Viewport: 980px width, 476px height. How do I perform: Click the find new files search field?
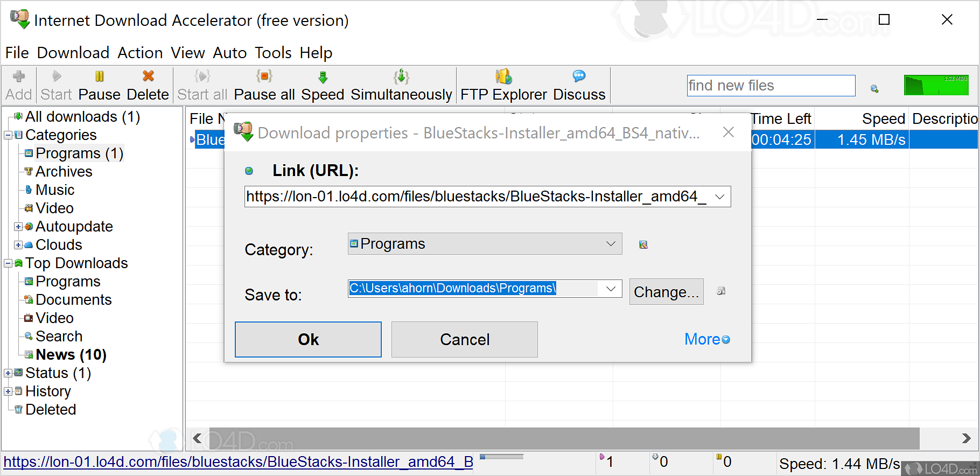(x=771, y=86)
